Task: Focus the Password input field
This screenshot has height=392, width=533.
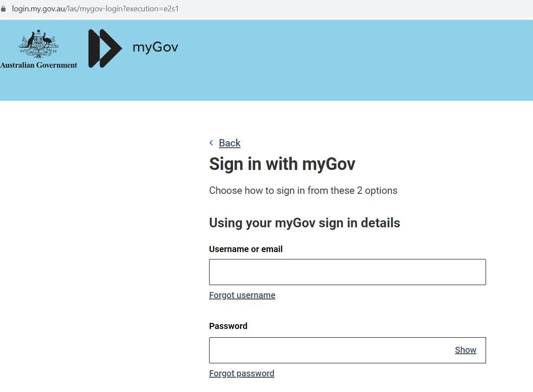Action: [347, 350]
